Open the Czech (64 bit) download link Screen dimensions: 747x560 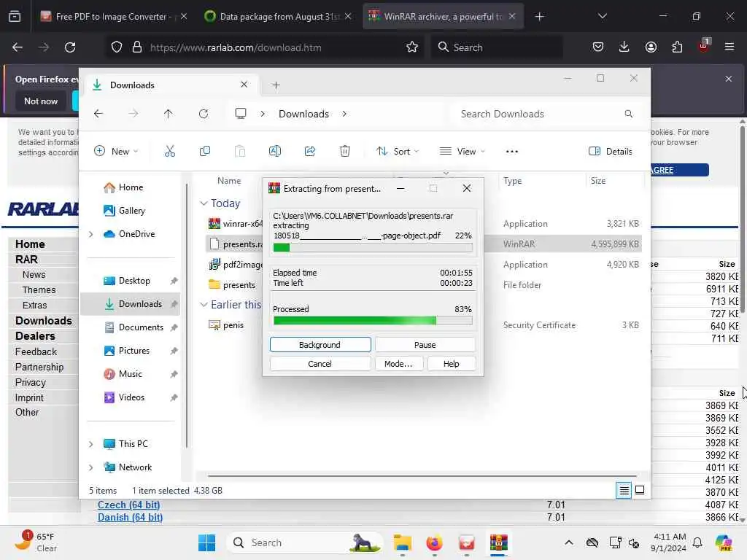tap(128, 505)
